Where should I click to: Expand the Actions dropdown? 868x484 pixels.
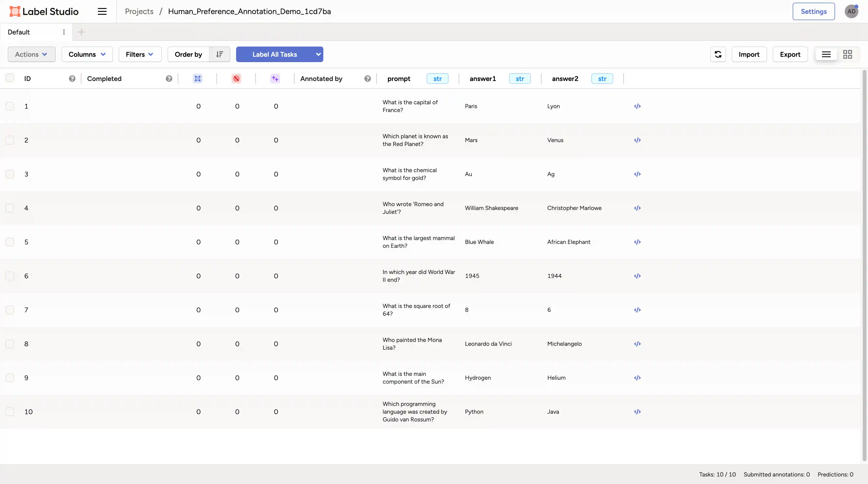point(31,54)
